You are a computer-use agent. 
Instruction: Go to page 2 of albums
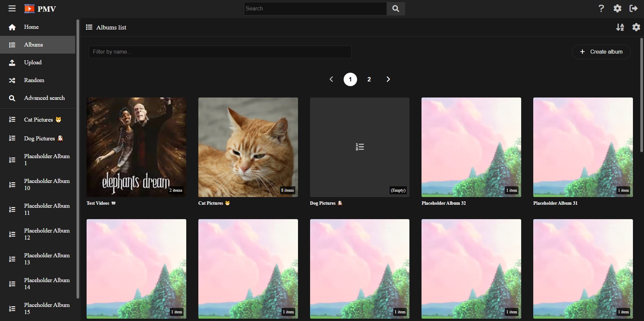(x=369, y=79)
